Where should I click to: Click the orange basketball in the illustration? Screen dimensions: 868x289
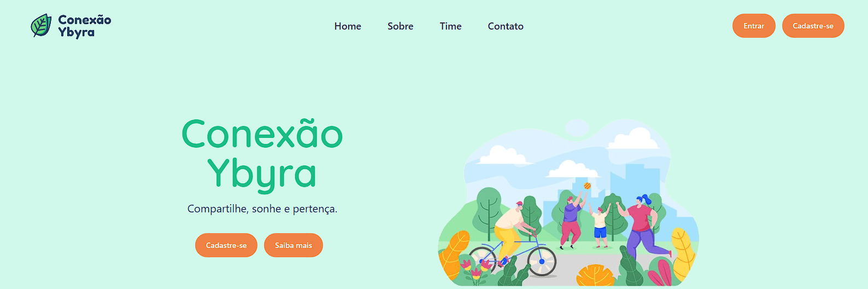point(587,186)
